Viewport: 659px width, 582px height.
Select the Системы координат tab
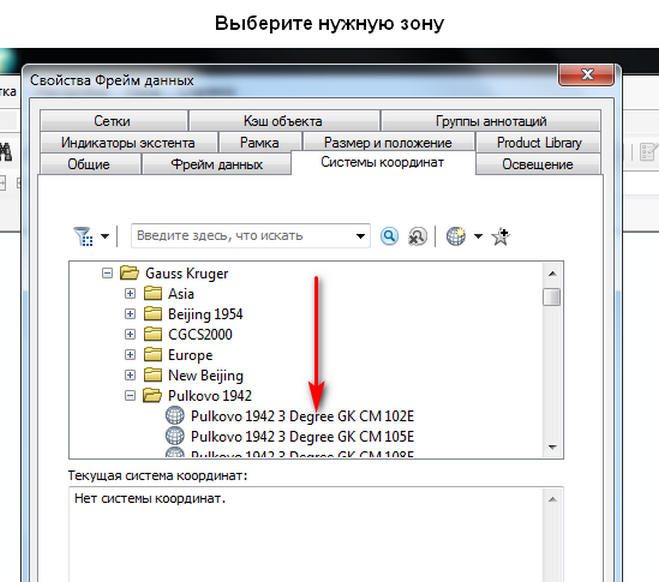pyautogui.click(x=383, y=162)
